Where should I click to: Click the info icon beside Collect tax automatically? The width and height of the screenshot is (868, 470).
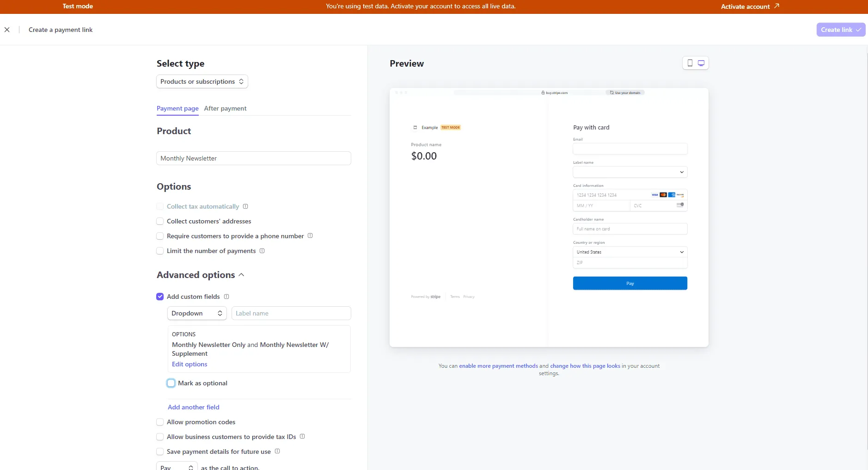245,206
